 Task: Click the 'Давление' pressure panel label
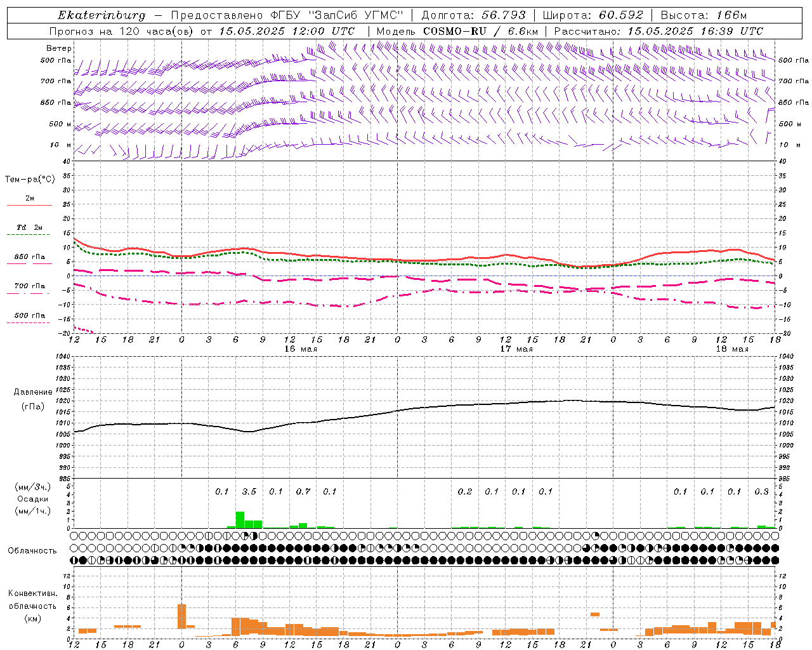(33, 392)
